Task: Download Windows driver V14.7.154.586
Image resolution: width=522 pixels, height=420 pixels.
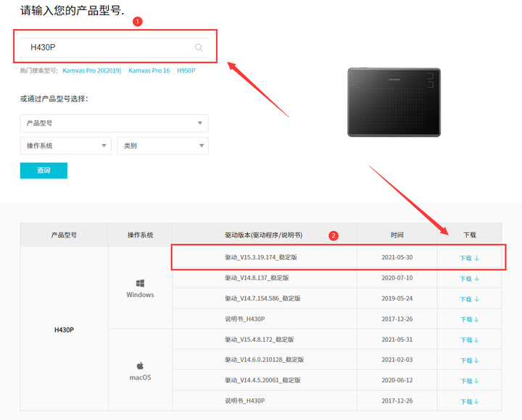Action: (x=469, y=298)
